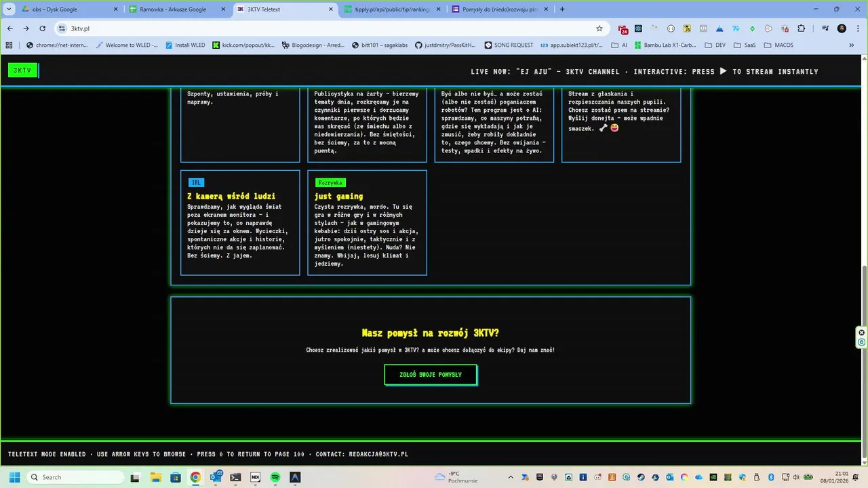Screen dimensions: 868x488
Task: Open the justdmitry/PassKitH bookmark
Action: (447, 45)
